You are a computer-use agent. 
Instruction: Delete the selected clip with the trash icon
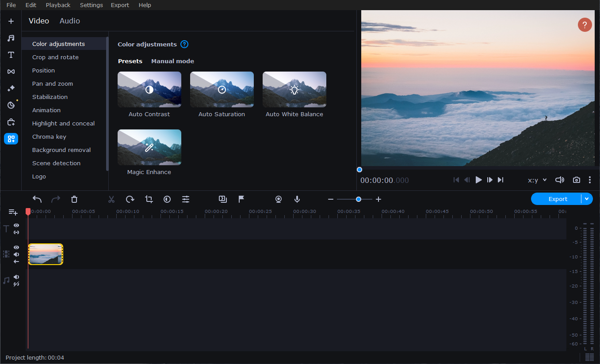(x=74, y=199)
